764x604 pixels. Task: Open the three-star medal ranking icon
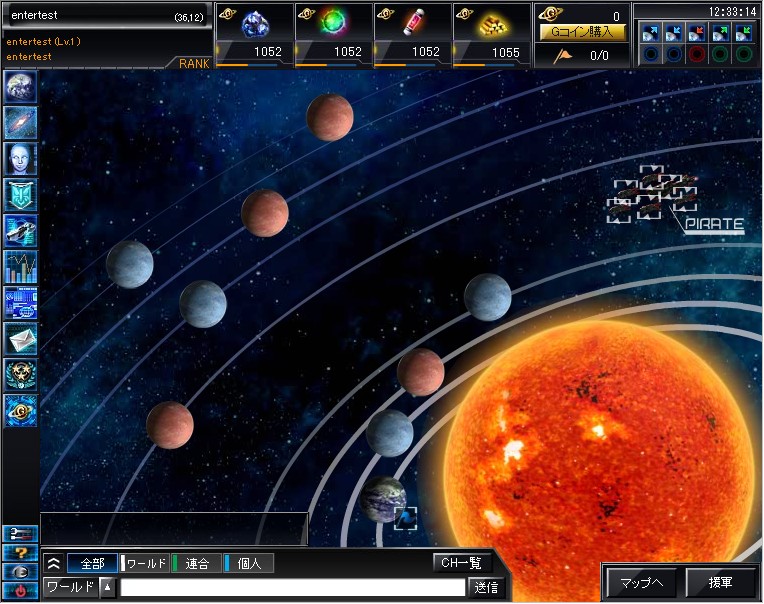click(20, 375)
